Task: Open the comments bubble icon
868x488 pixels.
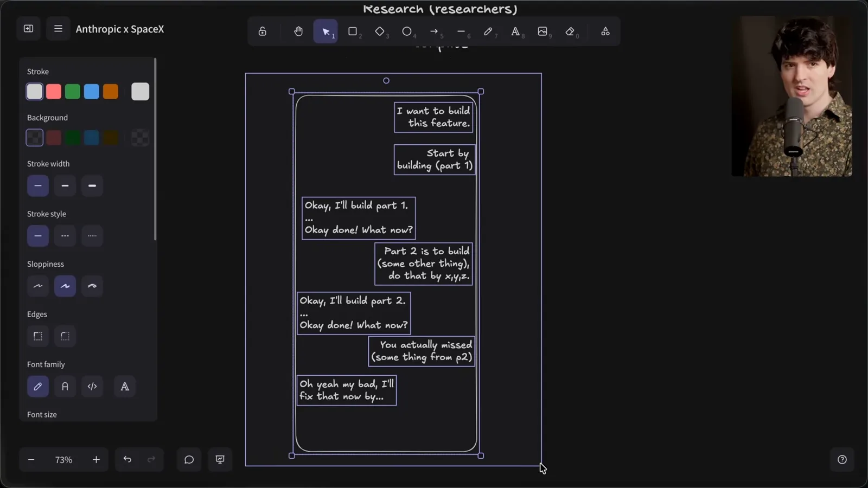Action: (189, 460)
